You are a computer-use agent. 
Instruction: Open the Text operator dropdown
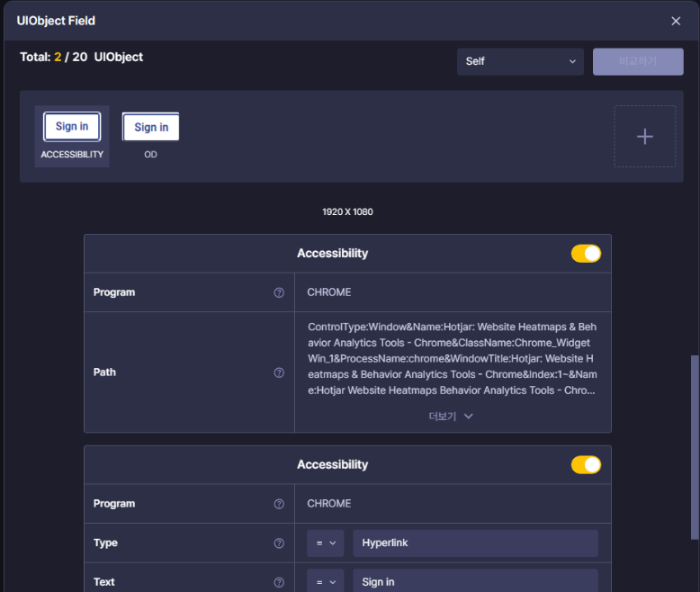(x=325, y=582)
